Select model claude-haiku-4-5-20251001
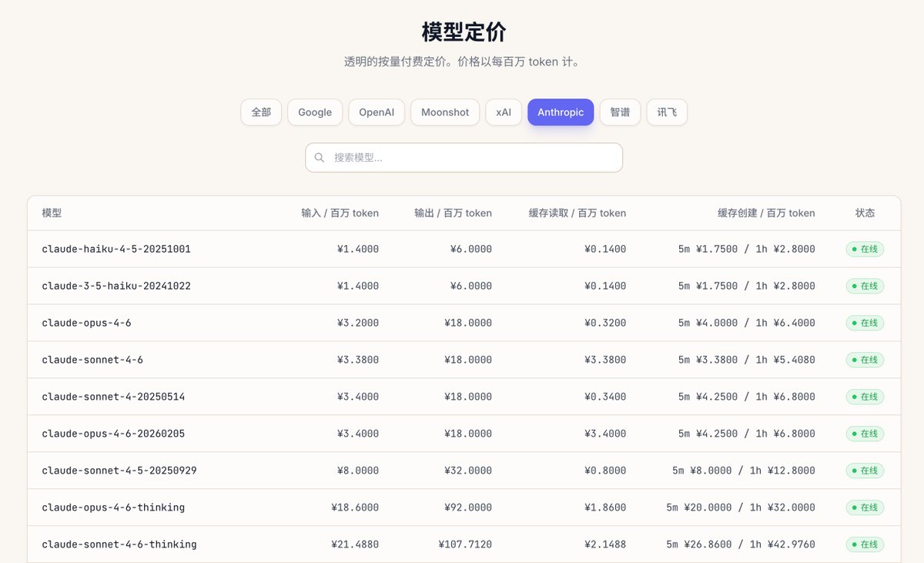The width and height of the screenshot is (924, 563). 116,249
